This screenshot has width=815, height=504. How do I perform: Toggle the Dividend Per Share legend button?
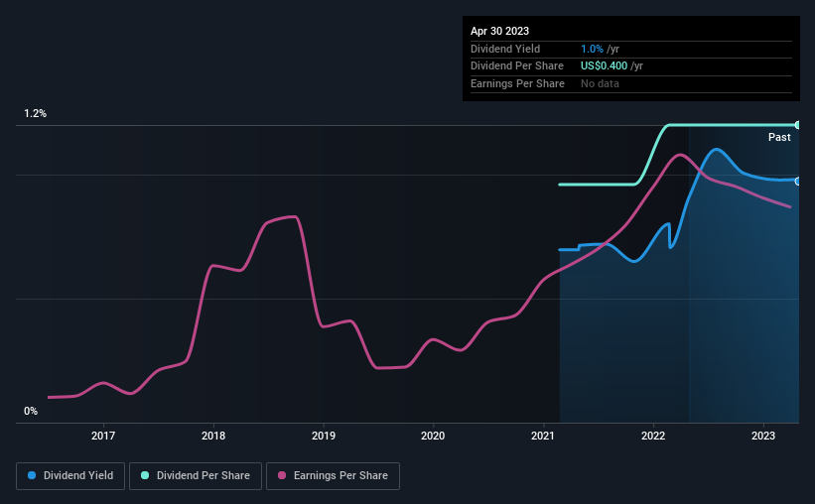point(196,476)
